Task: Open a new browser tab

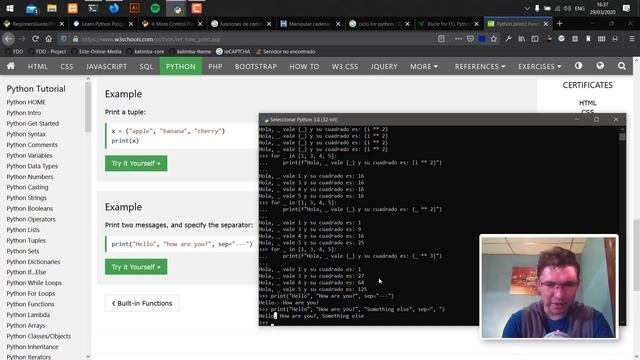Action: click(560, 24)
